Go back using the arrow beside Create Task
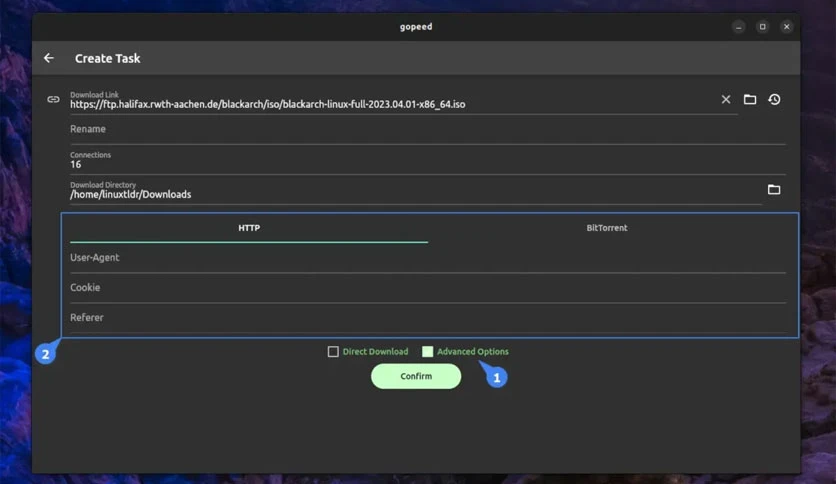This screenshot has width=836, height=484. (49, 58)
